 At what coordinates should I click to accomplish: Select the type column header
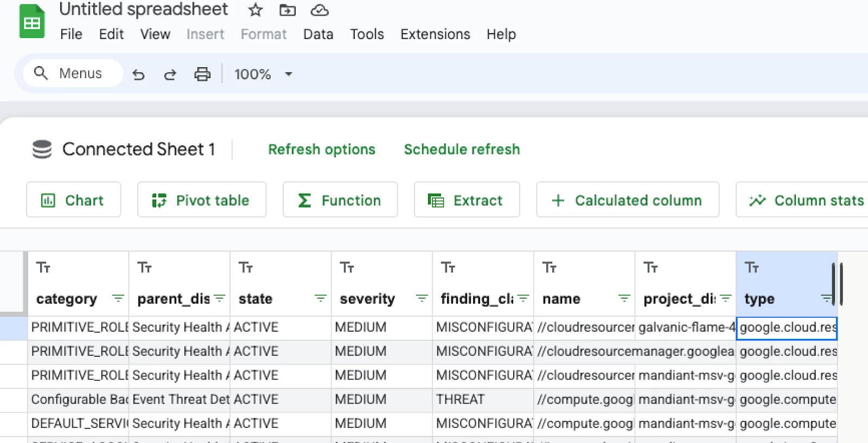[x=787, y=284]
